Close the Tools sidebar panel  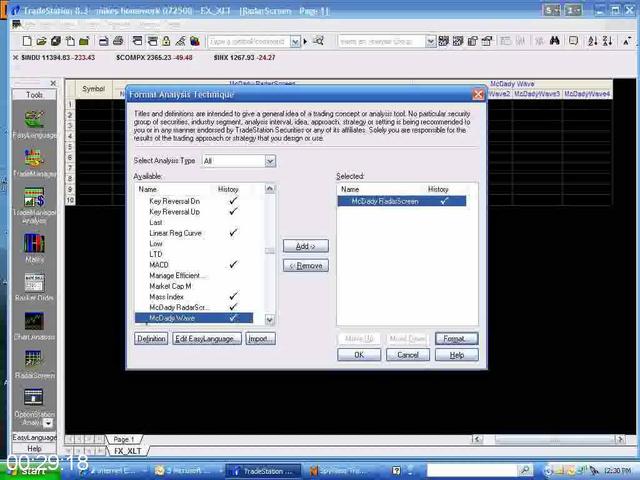pyautogui.click(x=53, y=83)
